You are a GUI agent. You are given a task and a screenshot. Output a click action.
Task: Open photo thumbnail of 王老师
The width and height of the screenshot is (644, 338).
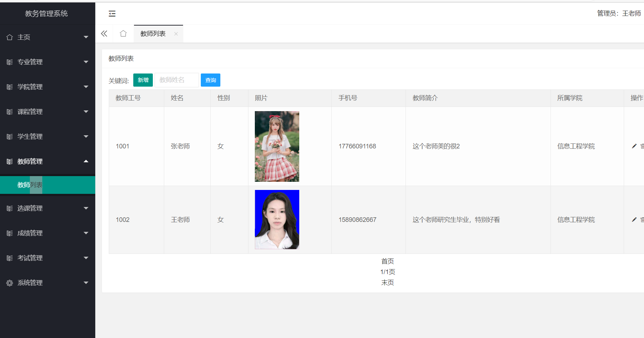[277, 219]
